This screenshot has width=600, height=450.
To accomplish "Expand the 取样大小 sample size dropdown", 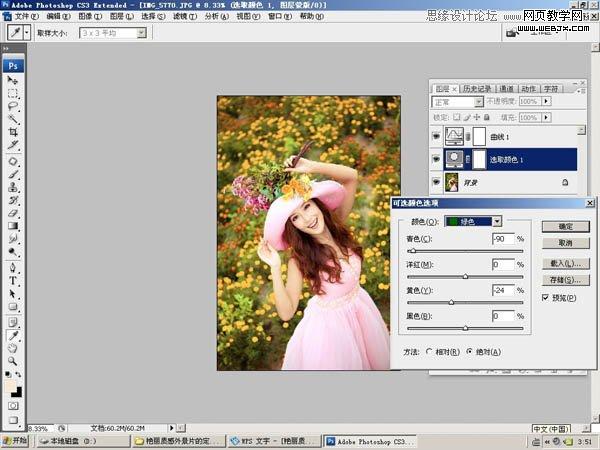I will click(x=140, y=33).
